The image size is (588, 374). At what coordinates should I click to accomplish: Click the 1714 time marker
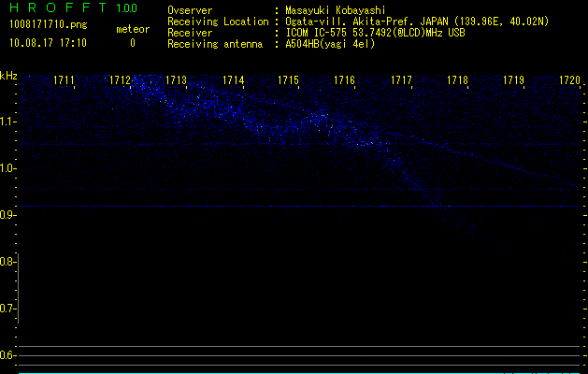[234, 80]
